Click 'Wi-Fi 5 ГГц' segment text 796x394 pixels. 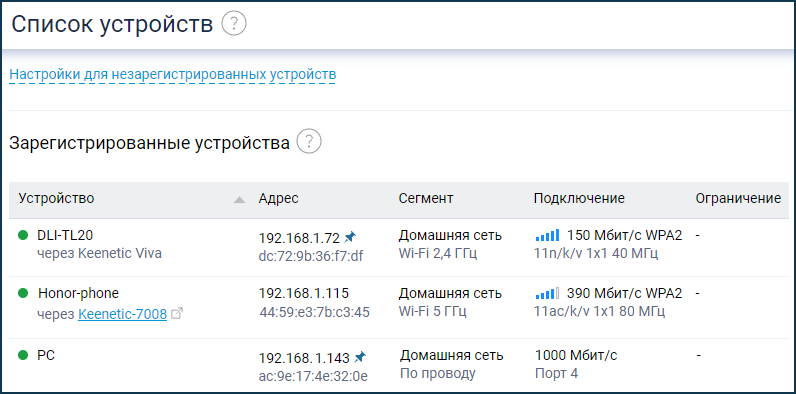(x=433, y=311)
